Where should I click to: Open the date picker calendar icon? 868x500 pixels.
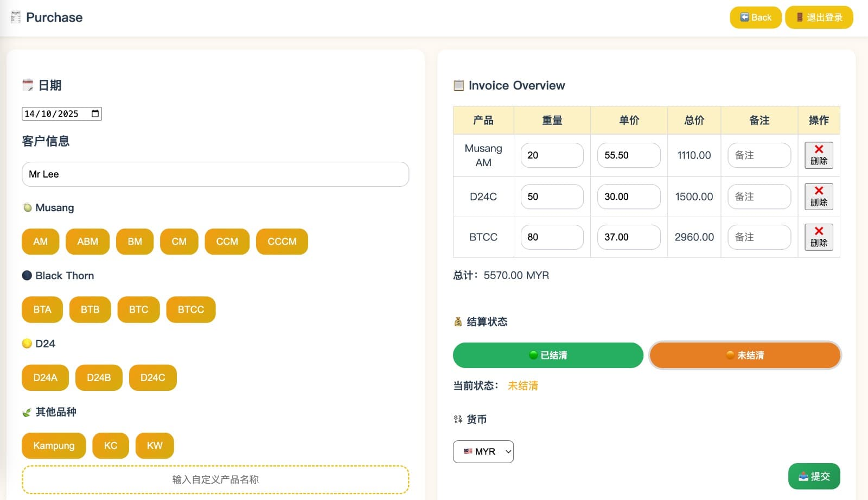pyautogui.click(x=94, y=113)
